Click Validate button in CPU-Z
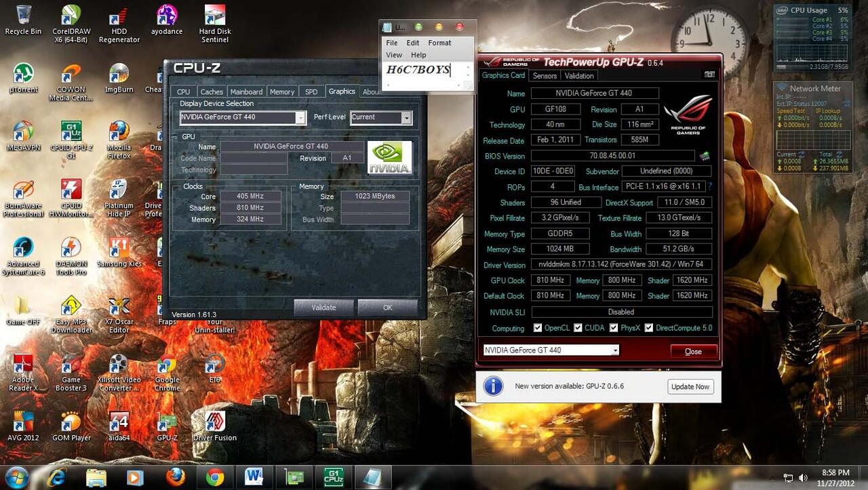The width and height of the screenshot is (868, 490). [323, 307]
